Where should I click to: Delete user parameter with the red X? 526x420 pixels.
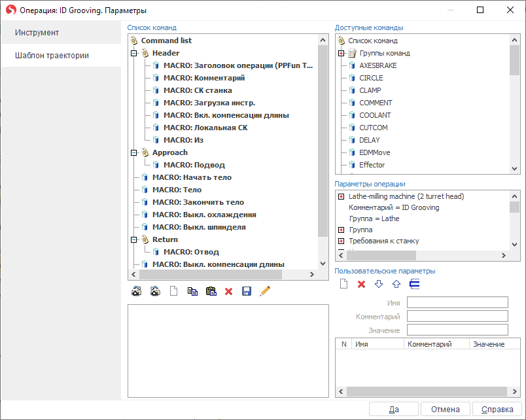[x=361, y=284]
